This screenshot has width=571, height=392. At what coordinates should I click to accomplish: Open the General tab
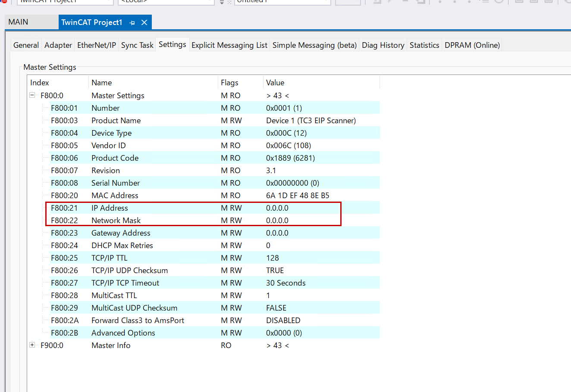(x=26, y=45)
